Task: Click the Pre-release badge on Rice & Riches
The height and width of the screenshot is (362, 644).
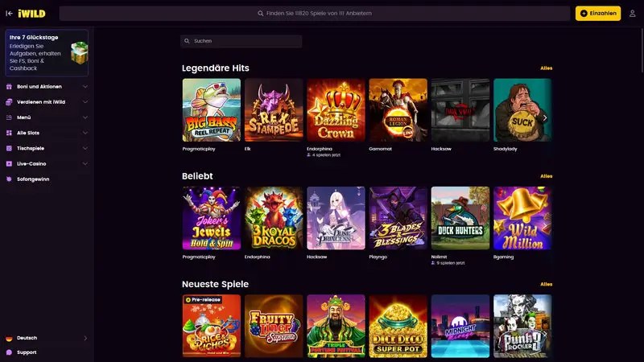Action: tap(203, 299)
